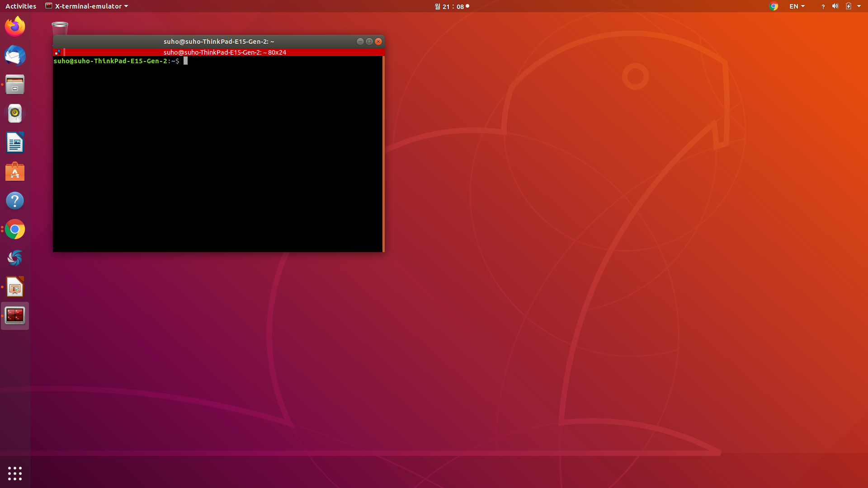This screenshot has height=488, width=868.
Task: Launch Thunderbird mail from the dock
Action: pos(15,56)
